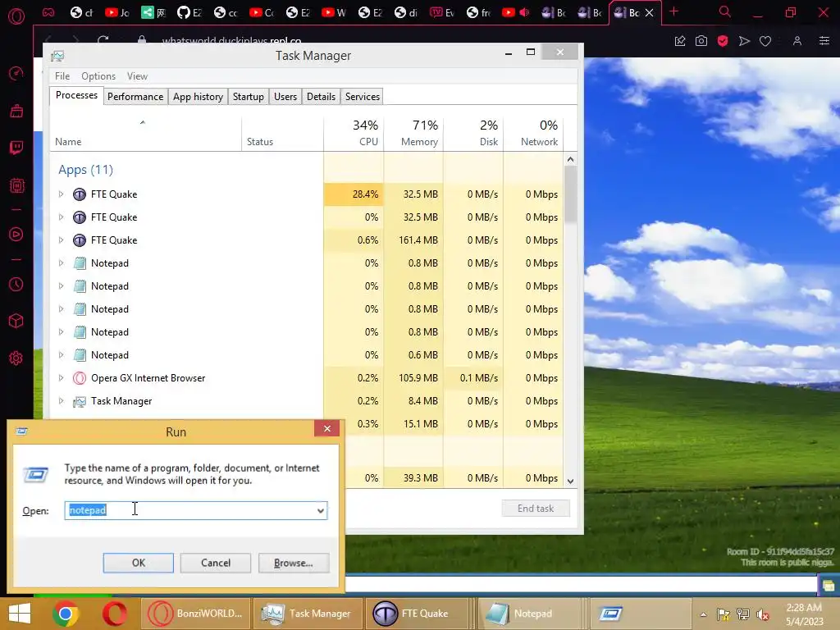Viewport: 840px width, 630px height.
Task: Reload the current browser page
Action: click(103, 40)
